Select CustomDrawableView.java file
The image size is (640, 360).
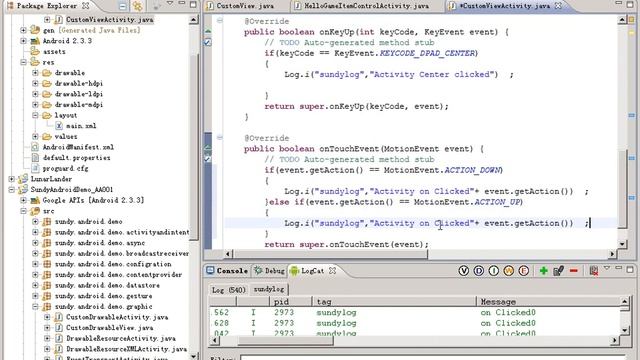tap(109, 328)
